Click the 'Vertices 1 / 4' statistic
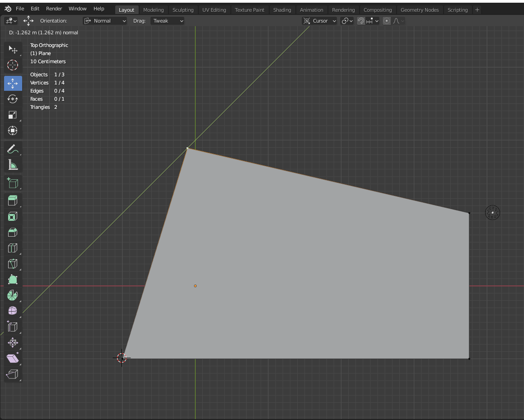Screen dimensions: 524x420 tap(47, 83)
